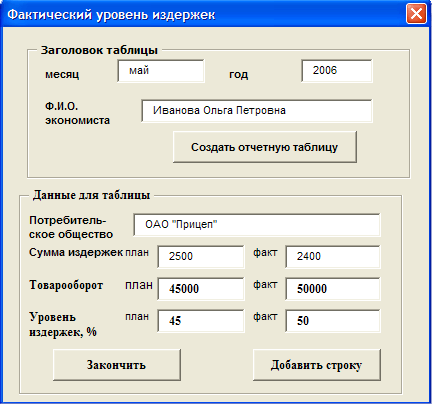Focus Уровень издержек факт field with 50
Screen dimensions: 432x404
pyautogui.click(x=333, y=321)
